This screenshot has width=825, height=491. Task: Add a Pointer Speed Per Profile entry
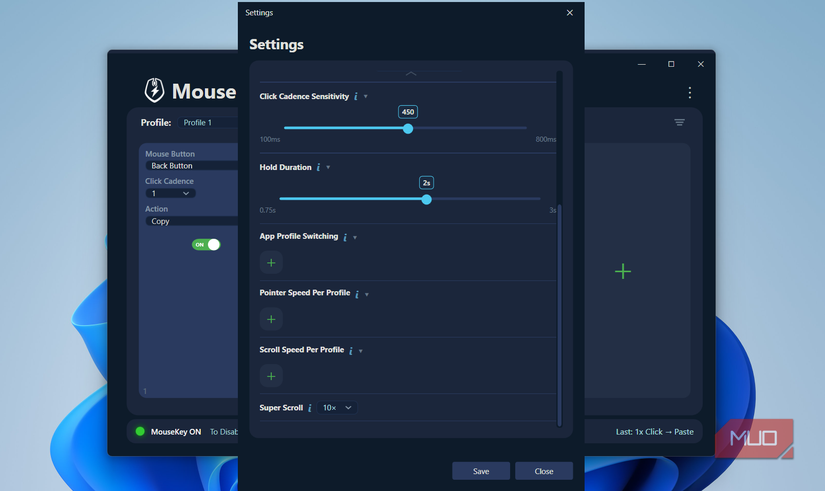click(271, 319)
